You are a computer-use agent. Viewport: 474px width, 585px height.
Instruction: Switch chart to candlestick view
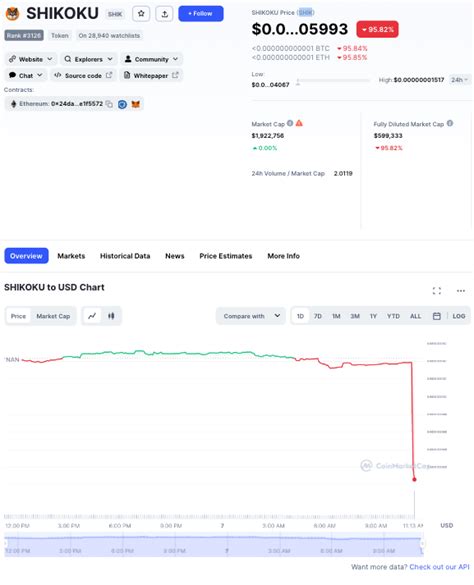[x=111, y=316]
